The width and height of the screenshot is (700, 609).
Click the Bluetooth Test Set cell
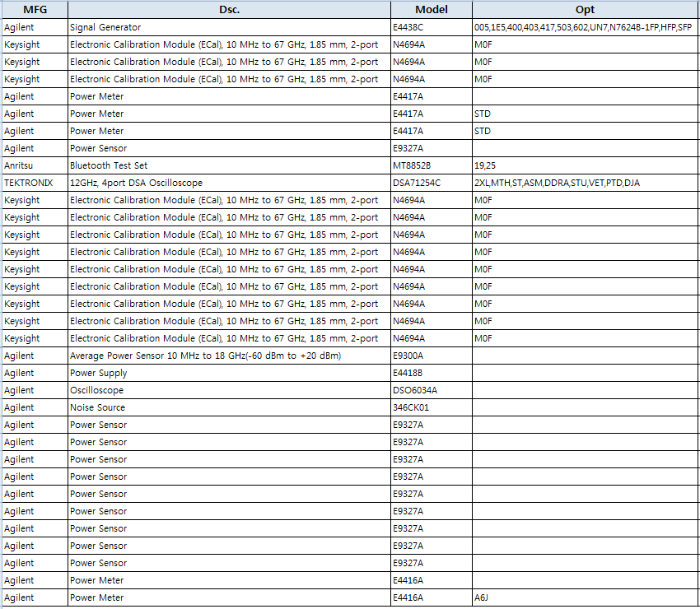pos(229,165)
